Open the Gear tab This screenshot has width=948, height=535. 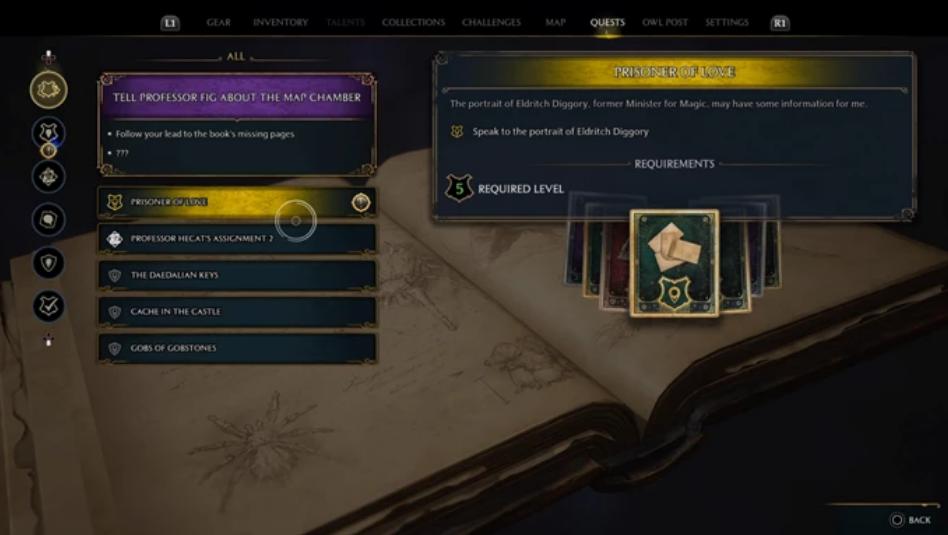click(218, 22)
